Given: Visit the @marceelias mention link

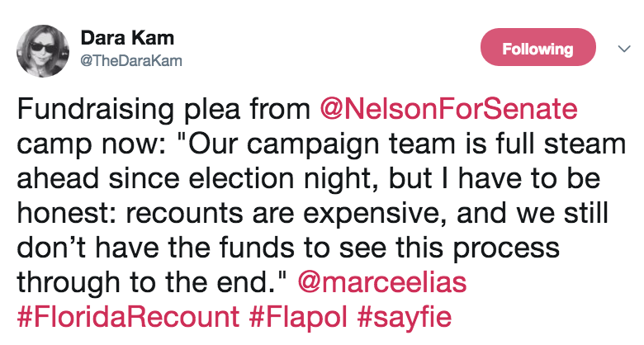Looking at the screenshot, I should [x=382, y=282].
